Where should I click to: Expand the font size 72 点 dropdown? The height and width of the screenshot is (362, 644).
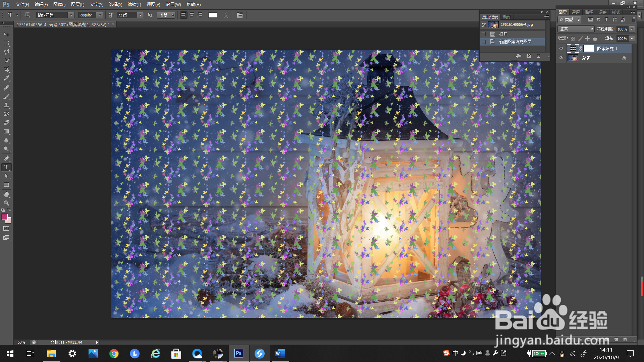(140, 15)
